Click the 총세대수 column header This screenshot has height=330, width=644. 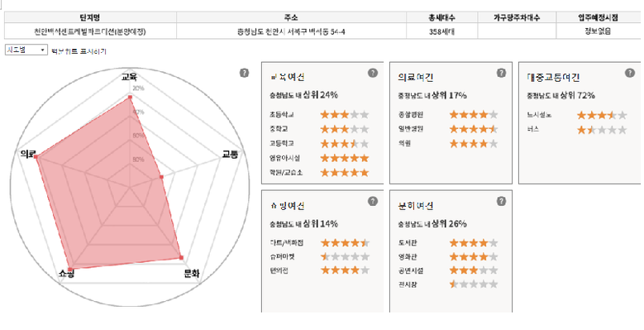coord(442,17)
